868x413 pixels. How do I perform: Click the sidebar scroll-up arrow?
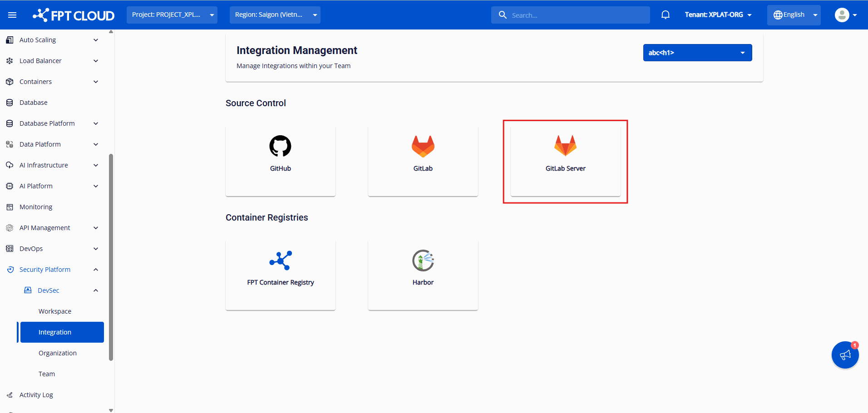(111, 32)
